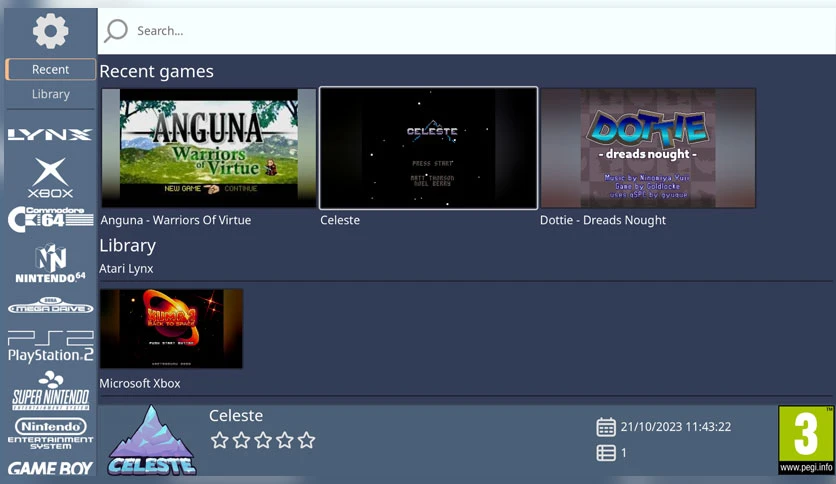The height and width of the screenshot is (484, 836).
Task: Select the Super Nintendo platform logo
Action: (x=51, y=391)
